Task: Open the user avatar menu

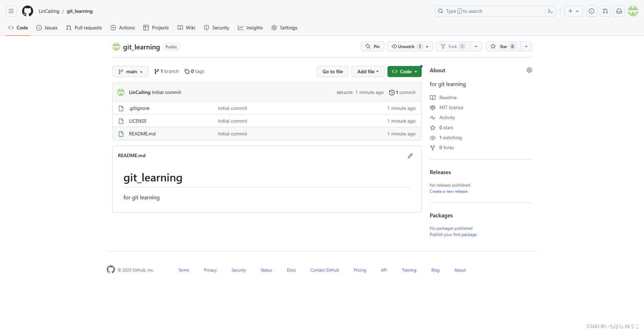Action: tap(633, 11)
